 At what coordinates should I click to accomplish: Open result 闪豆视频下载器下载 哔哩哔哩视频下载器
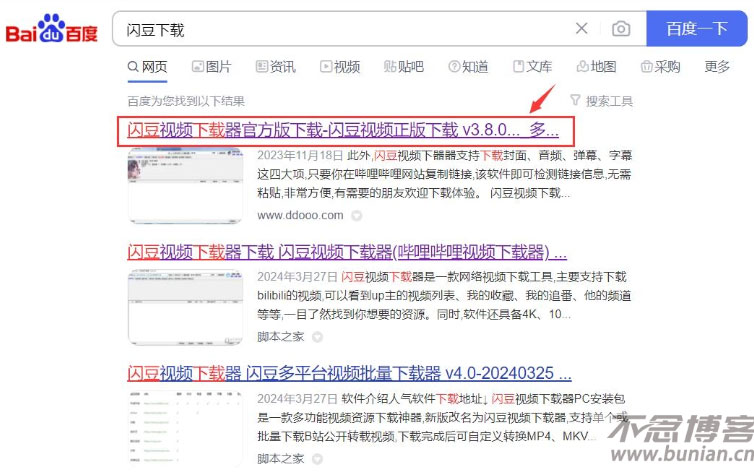pyautogui.click(x=347, y=252)
